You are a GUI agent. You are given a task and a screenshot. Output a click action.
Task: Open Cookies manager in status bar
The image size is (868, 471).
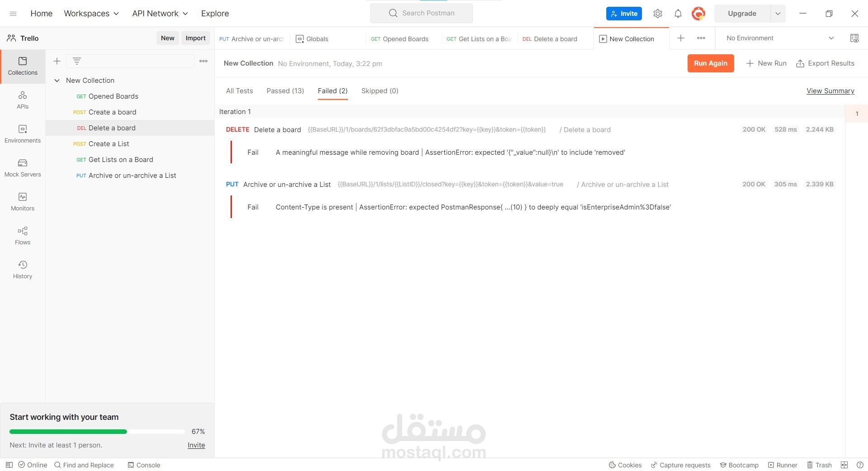tap(625, 465)
